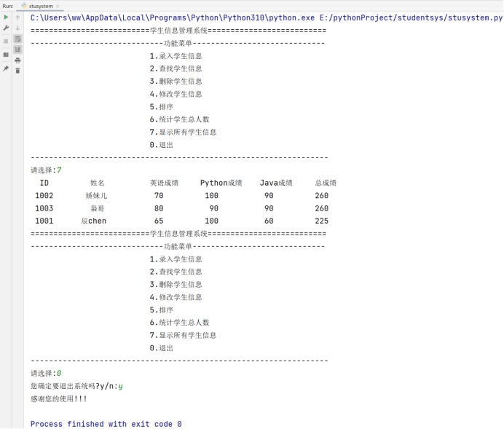Click Java score 60 in row 1001
504x429 pixels.
[x=269, y=221]
